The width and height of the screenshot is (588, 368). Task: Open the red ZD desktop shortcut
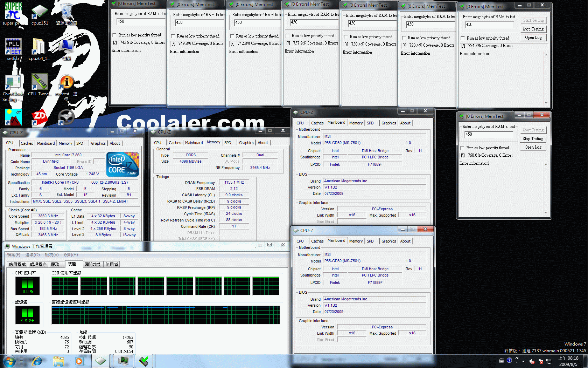(x=39, y=117)
